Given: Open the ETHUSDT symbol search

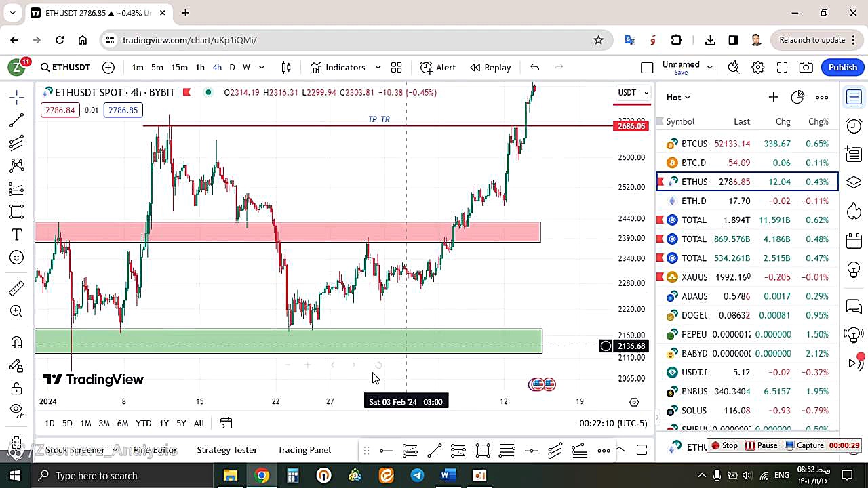Looking at the screenshot, I should [x=65, y=67].
